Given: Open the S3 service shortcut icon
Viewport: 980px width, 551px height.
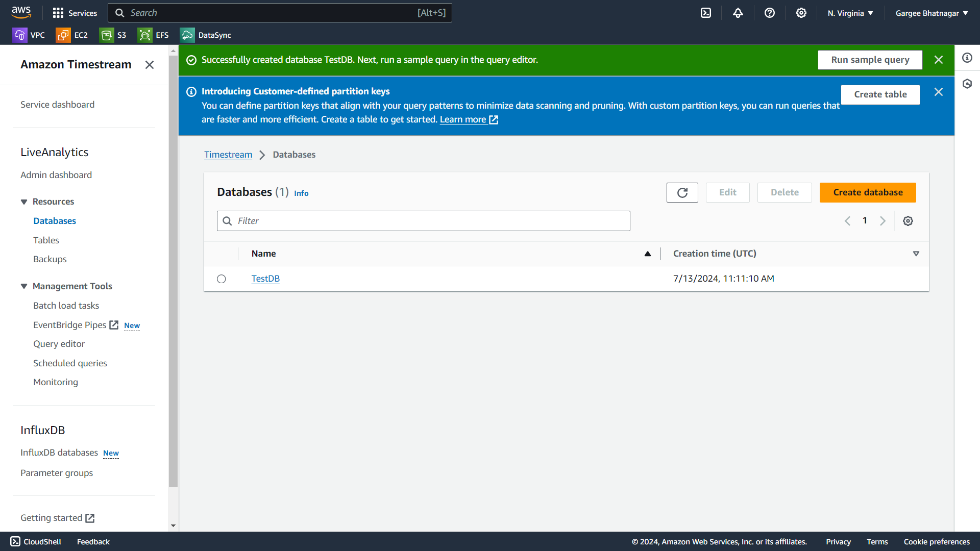Looking at the screenshot, I should tap(107, 35).
